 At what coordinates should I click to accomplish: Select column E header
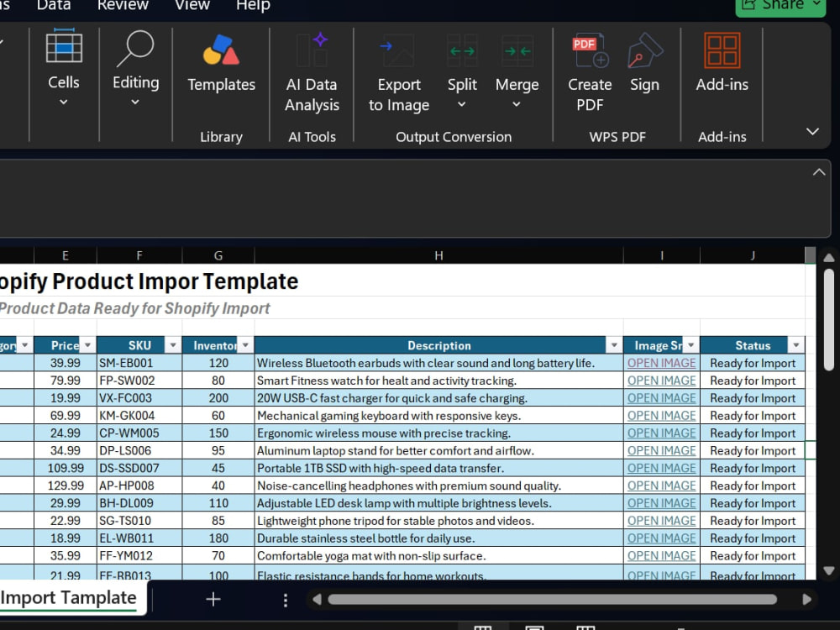[x=66, y=255]
